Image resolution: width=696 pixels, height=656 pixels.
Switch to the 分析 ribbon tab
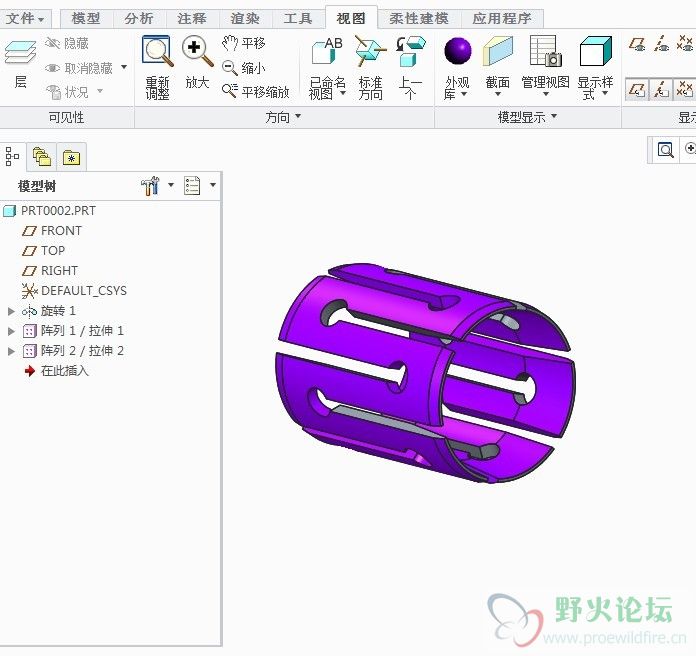139,19
